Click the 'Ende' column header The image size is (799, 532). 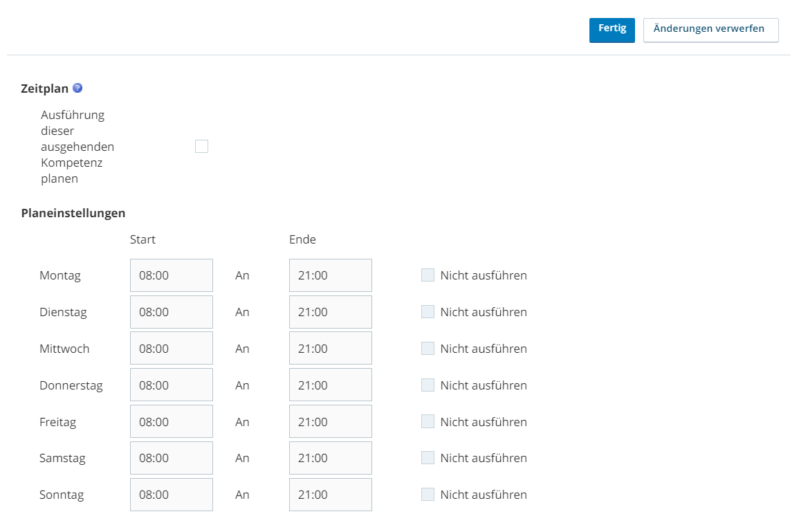pos(303,239)
